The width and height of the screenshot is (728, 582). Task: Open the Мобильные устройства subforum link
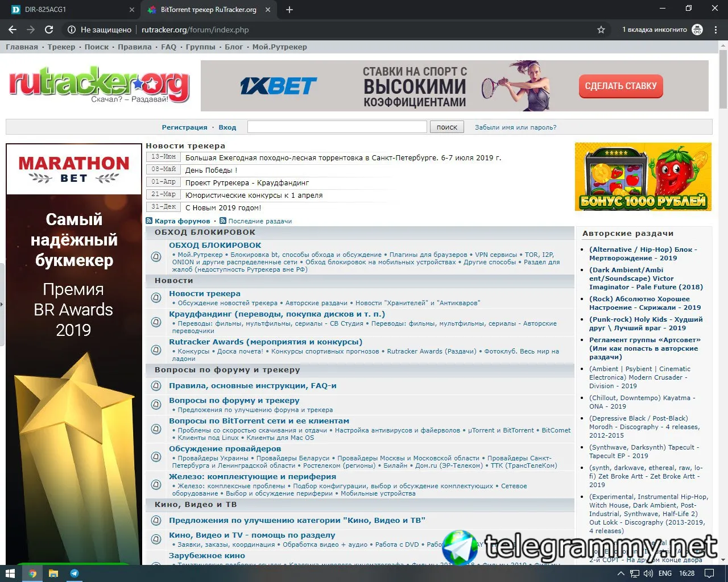click(x=378, y=493)
